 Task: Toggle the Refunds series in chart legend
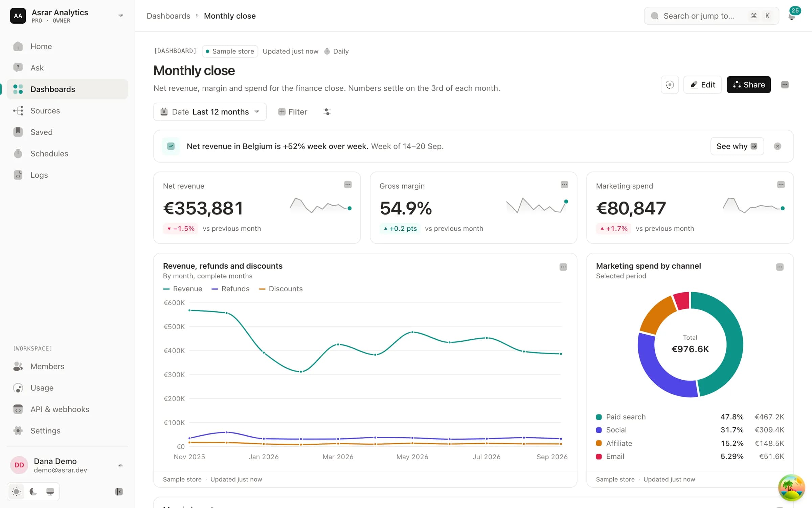click(x=230, y=289)
